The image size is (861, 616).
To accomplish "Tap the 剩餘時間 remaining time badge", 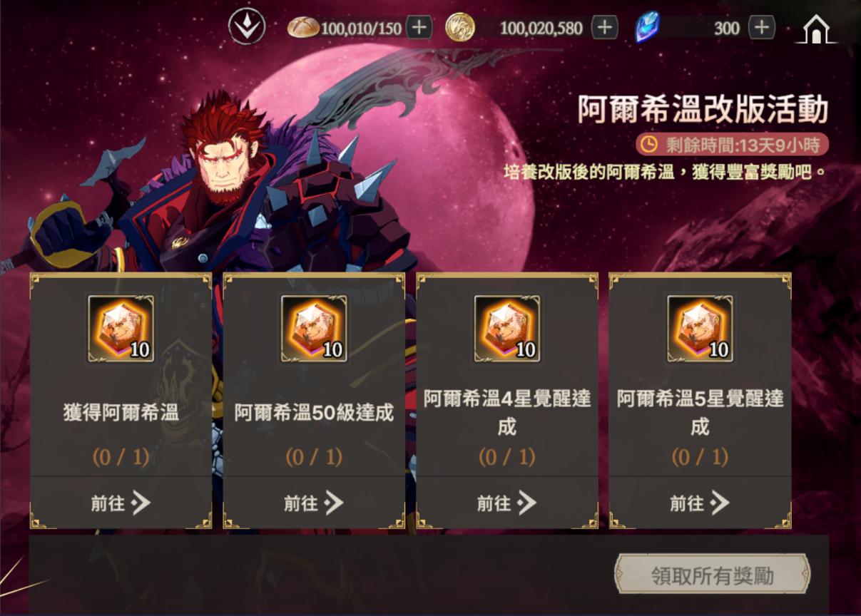I will pyautogui.click(x=733, y=144).
